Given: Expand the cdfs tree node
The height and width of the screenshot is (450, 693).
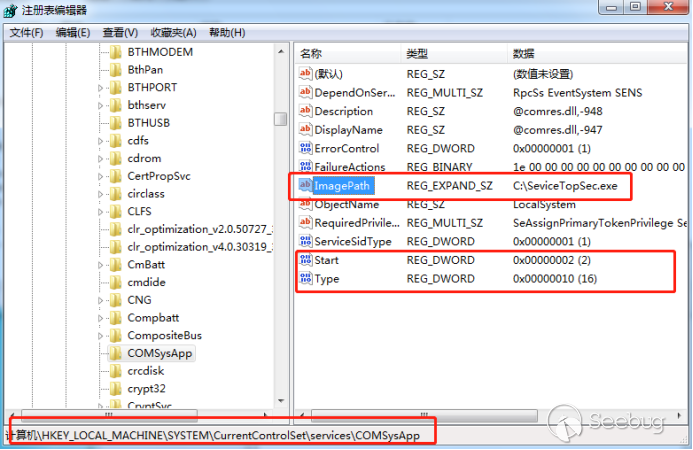Looking at the screenshot, I should pos(100,141).
